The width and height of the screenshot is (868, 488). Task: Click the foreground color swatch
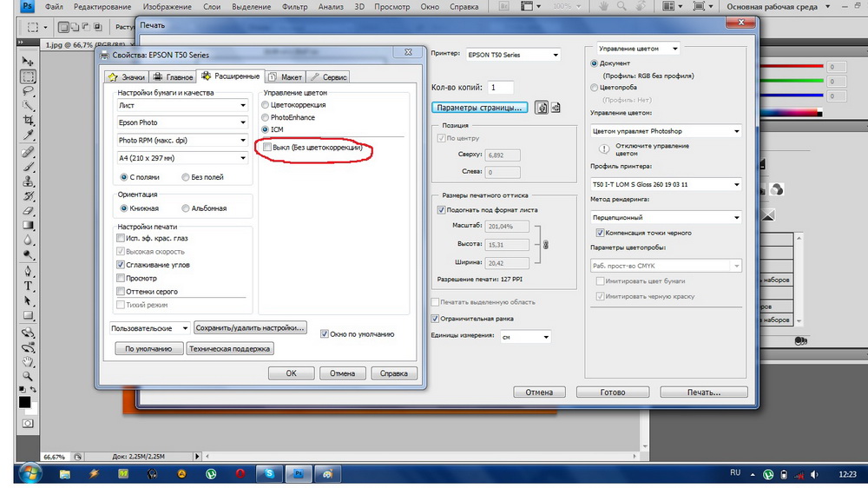click(x=24, y=402)
